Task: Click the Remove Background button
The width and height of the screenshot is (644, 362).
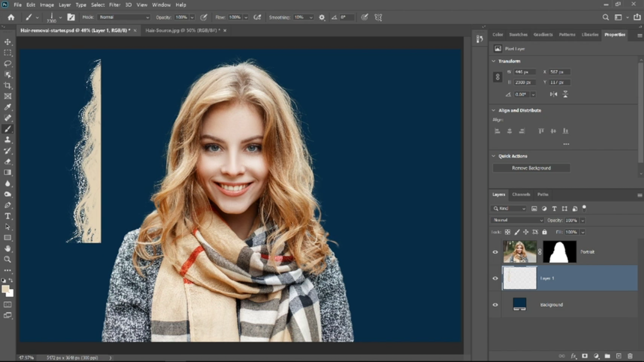Action: point(531,168)
